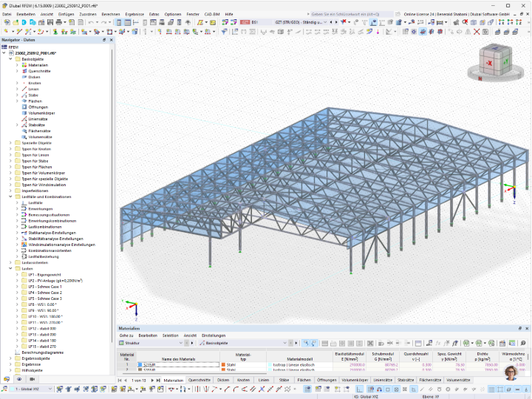Toggle the highlighted render mode button in second toolbar
532x399 pixels.
pos(423,32)
